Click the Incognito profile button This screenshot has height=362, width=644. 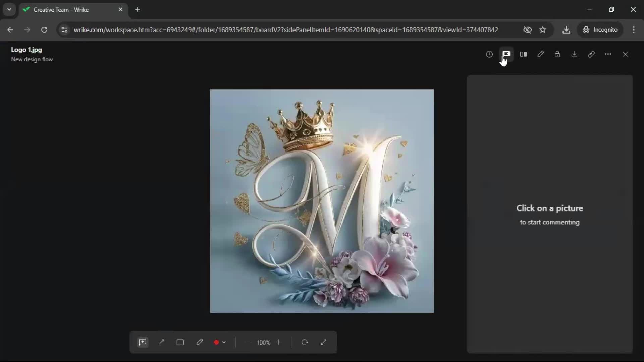coord(600,30)
